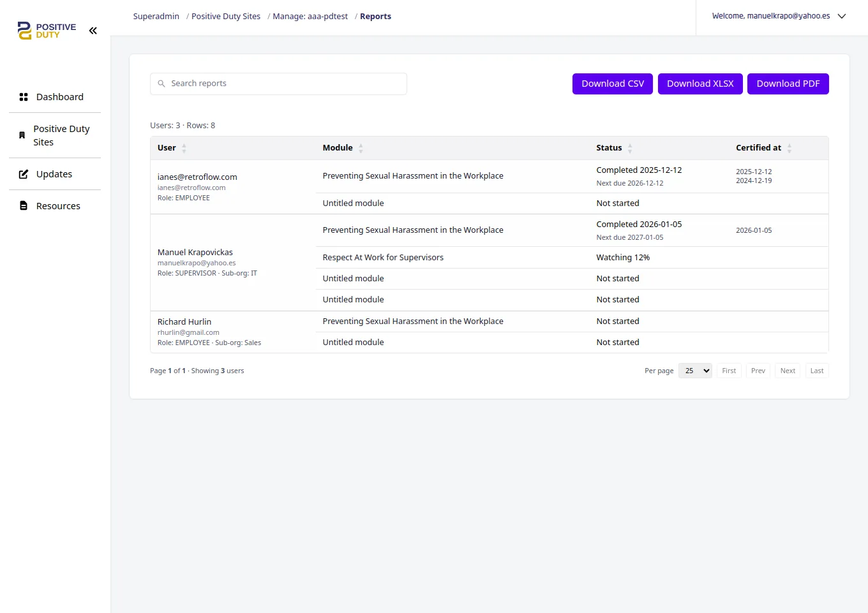Open the user menu chevron for manuelkrapo@yahoo.es
This screenshot has height=613, width=868.
click(x=842, y=16)
